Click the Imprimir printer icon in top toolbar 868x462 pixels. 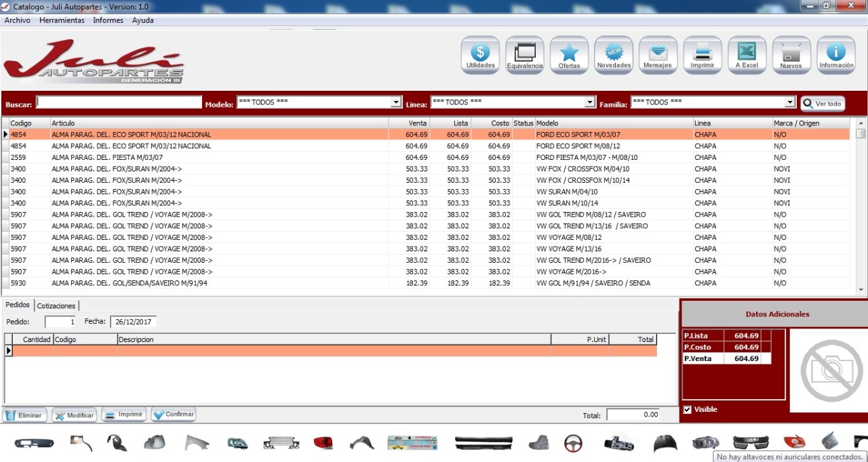tap(703, 56)
